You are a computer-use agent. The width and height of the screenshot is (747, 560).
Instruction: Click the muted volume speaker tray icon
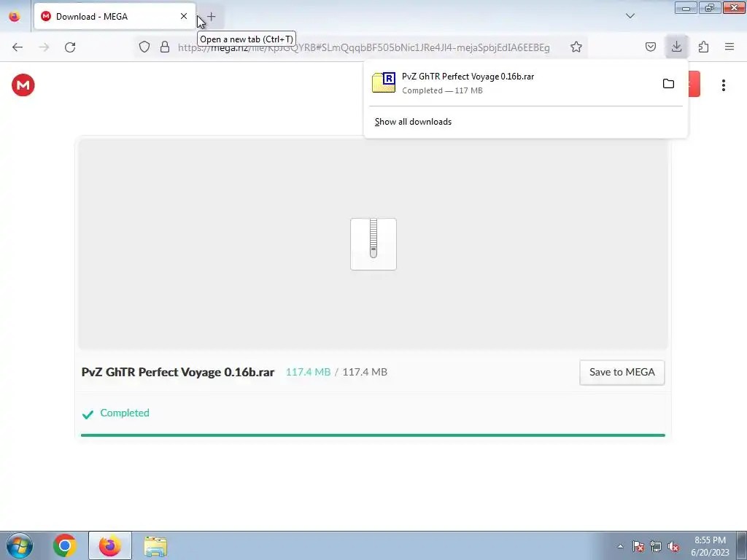pos(673,546)
